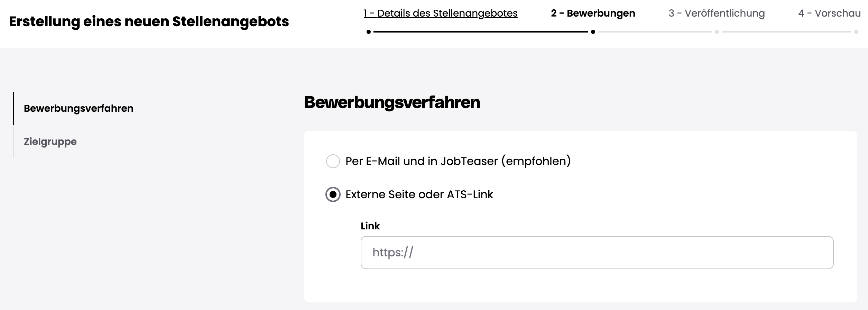Viewport: 868px width, 310px height.
Task: Click the Veröffentlichung step progress dot
Action: (x=717, y=32)
